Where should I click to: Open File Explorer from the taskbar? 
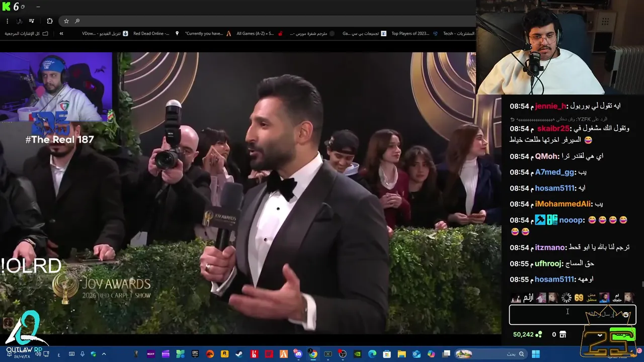point(402,354)
